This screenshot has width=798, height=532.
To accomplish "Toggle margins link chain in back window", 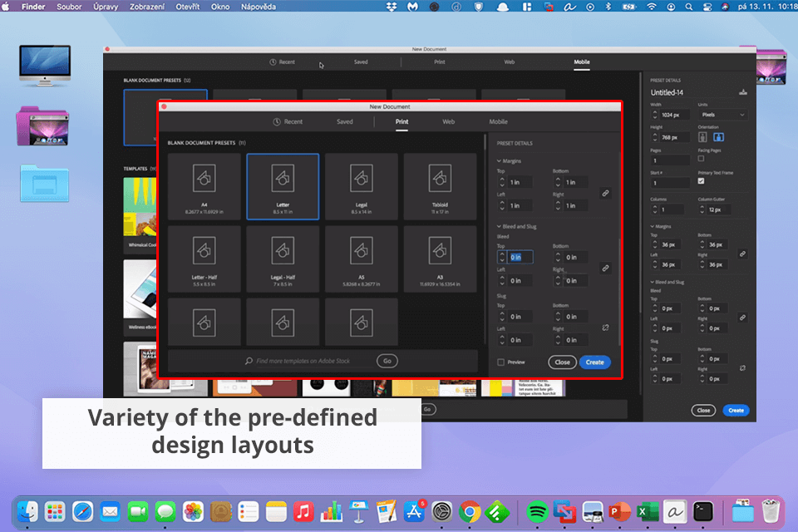I will 742,254.
